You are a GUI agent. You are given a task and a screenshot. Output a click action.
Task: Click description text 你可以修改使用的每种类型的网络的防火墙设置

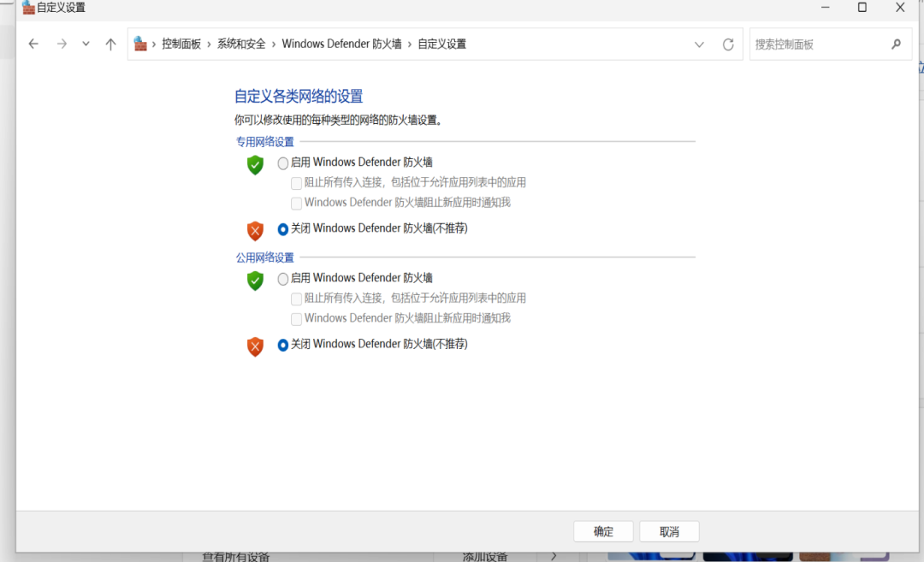point(339,120)
